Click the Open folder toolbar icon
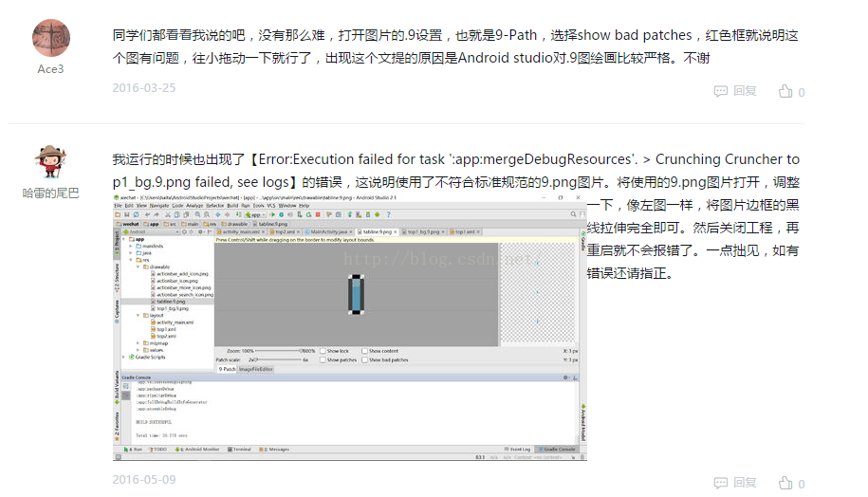This screenshot has height=497, width=868. coord(118,214)
